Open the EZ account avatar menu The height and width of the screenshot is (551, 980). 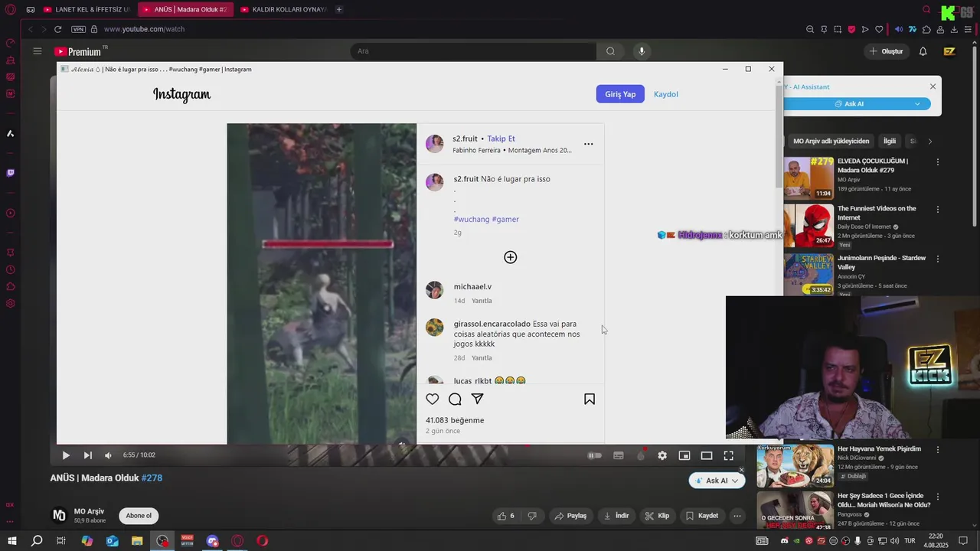click(949, 51)
